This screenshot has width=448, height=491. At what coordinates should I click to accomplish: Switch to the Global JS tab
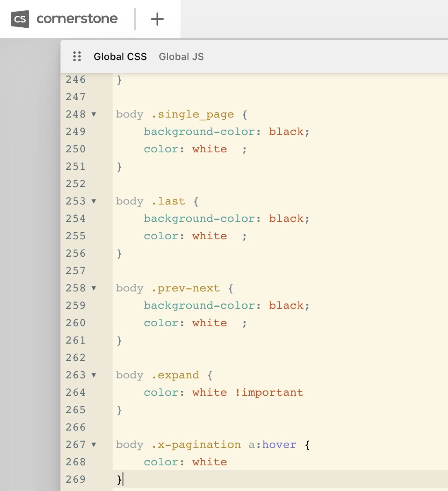(x=181, y=57)
